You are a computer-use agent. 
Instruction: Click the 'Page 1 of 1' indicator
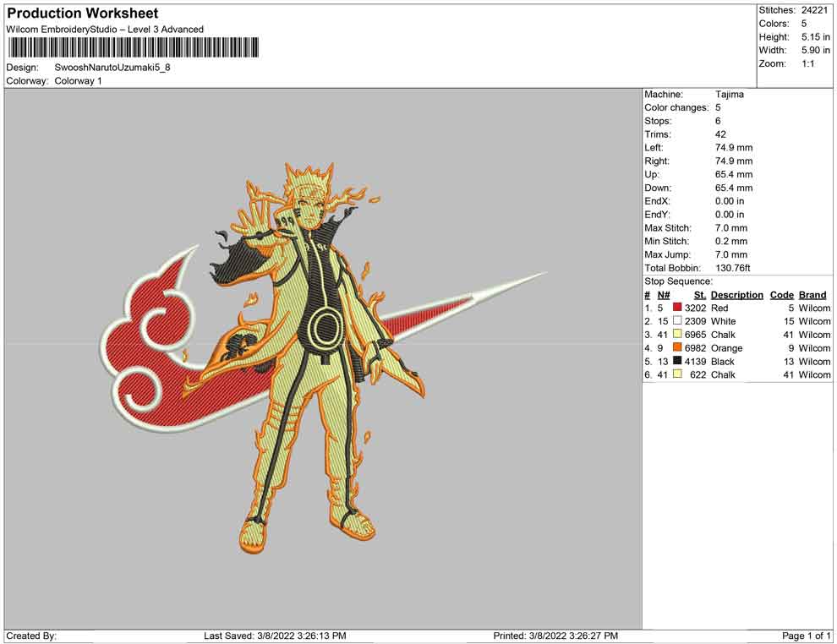click(806, 636)
